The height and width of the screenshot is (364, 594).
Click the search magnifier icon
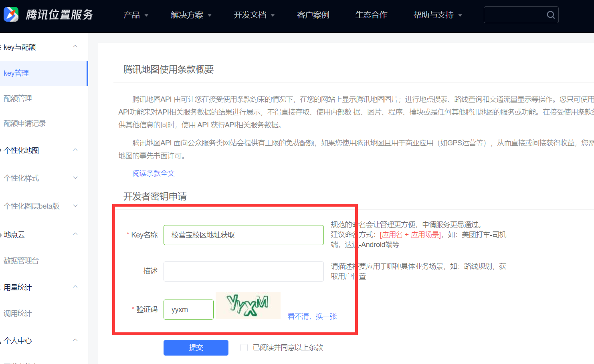point(551,15)
